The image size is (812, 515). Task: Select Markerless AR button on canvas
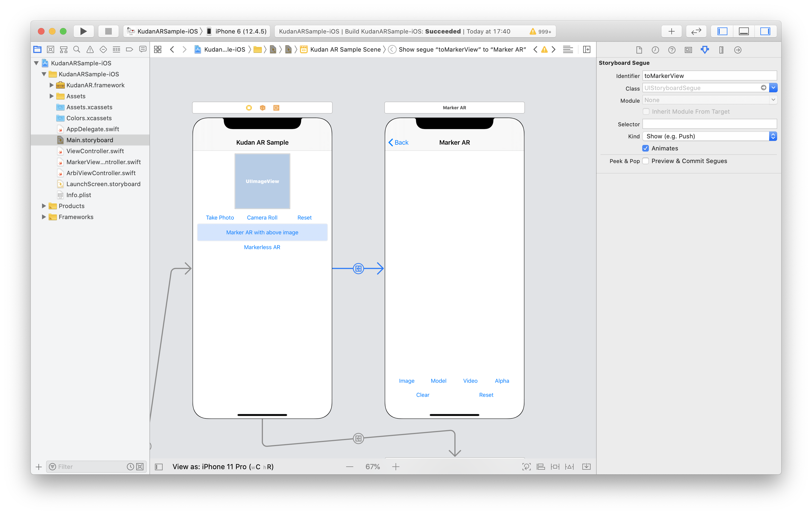pyautogui.click(x=262, y=247)
